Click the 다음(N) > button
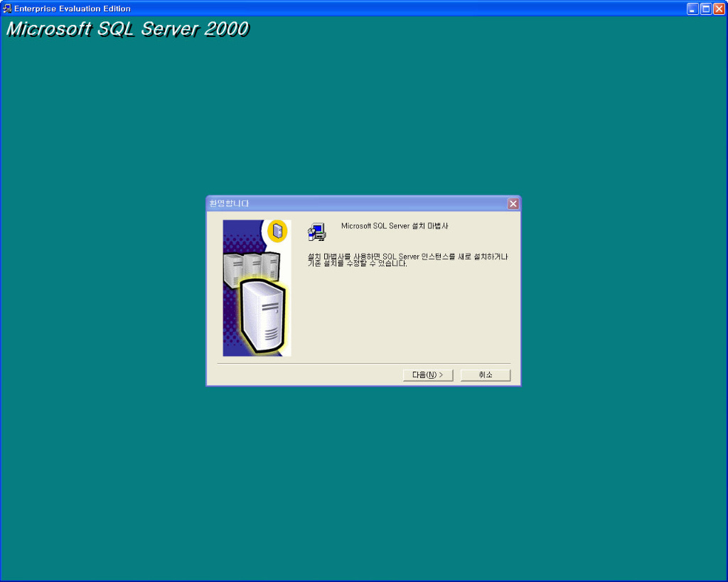Screen dimensions: 728x582 [427, 375]
